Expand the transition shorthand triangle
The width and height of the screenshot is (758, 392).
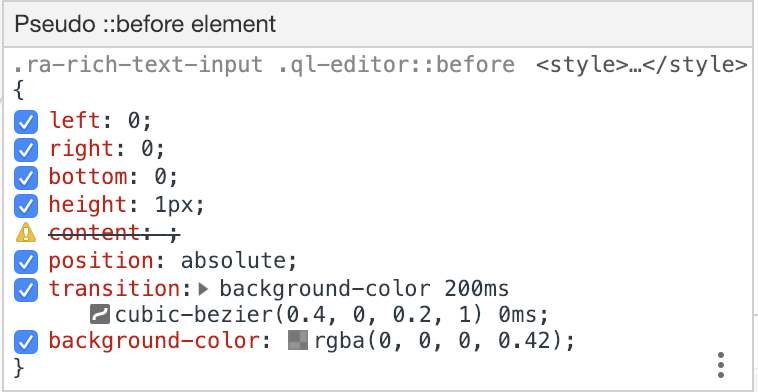click(204, 289)
